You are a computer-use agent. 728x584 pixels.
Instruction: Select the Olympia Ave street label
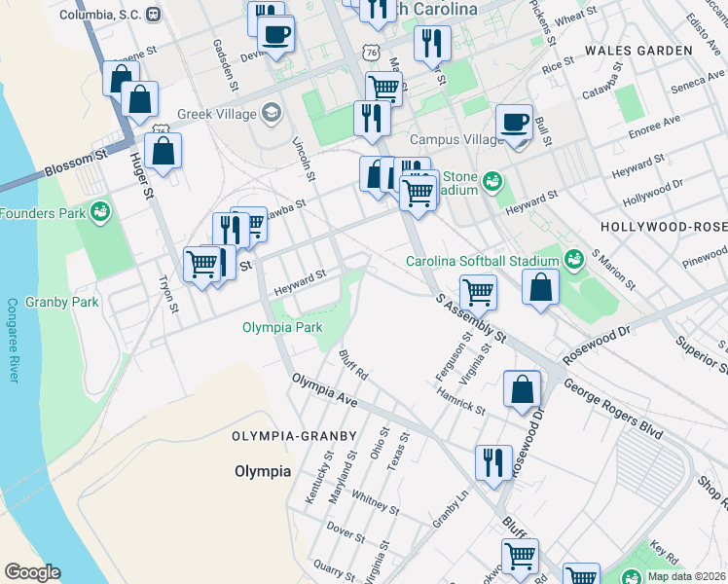324,391
